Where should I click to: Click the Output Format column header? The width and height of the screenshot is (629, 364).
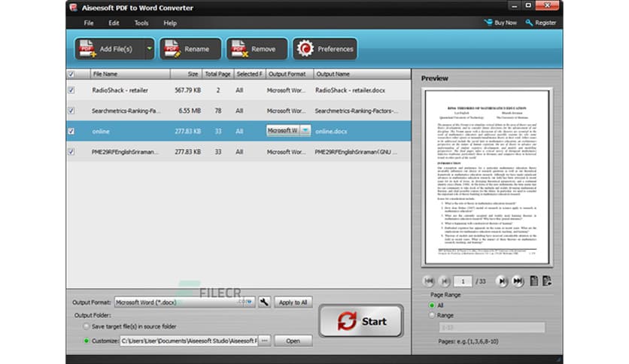coord(289,74)
